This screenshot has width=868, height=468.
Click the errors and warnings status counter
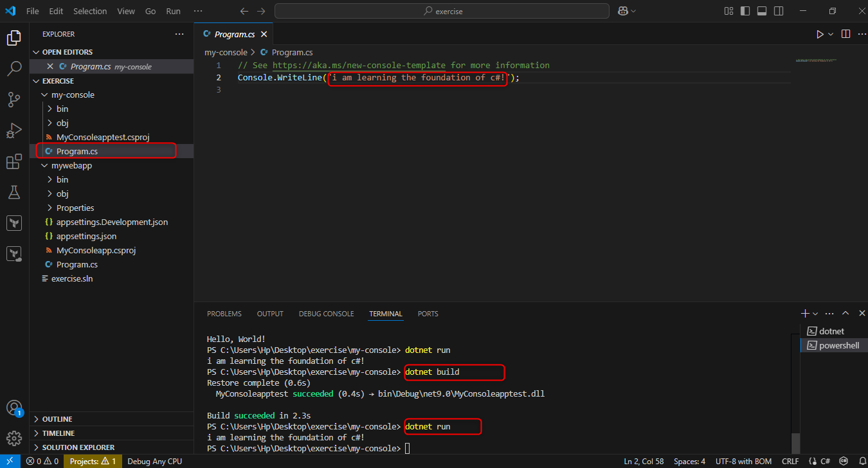point(42,461)
